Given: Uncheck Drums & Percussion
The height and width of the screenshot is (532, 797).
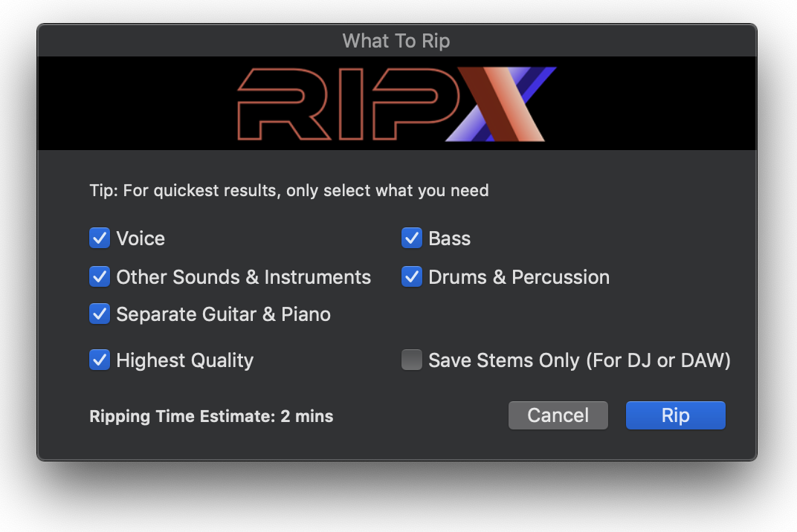Looking at the screenshot, I should [x=412, y=276].
